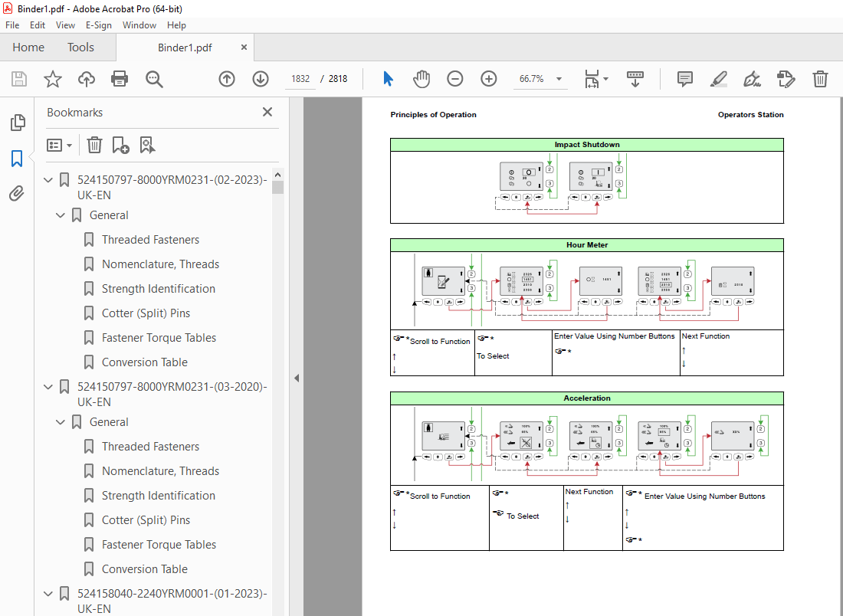Select the Hand tool in the toolbar

coord(421,79)
